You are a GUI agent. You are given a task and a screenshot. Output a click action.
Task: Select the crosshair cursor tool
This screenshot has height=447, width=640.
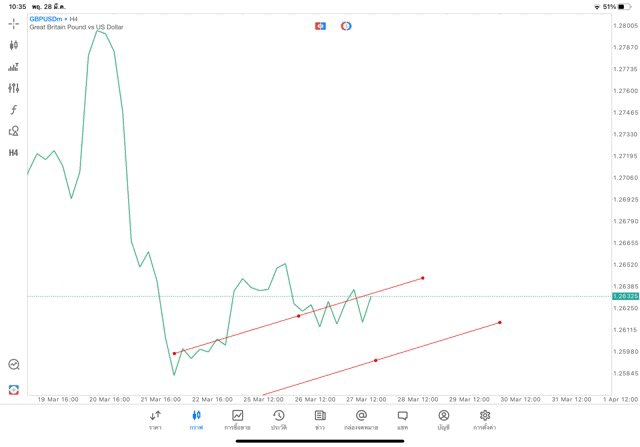point(14,24)
